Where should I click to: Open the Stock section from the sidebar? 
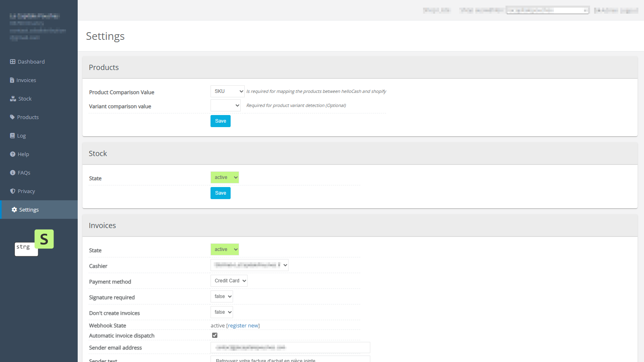coord(25,98)
